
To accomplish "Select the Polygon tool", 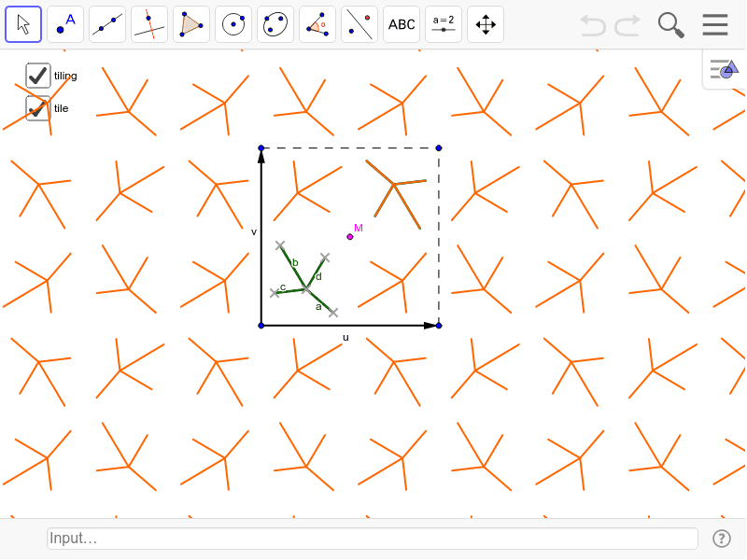I will click(191, 24).
